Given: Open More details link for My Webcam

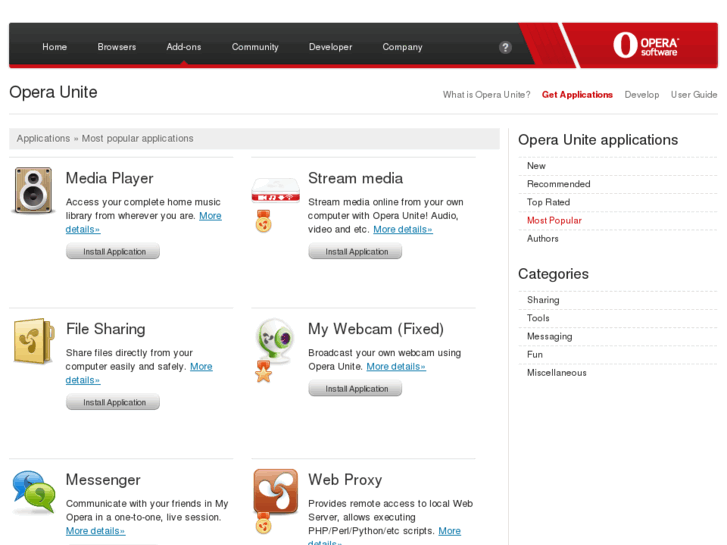Looking at the screenshot, I should [396, 366].
